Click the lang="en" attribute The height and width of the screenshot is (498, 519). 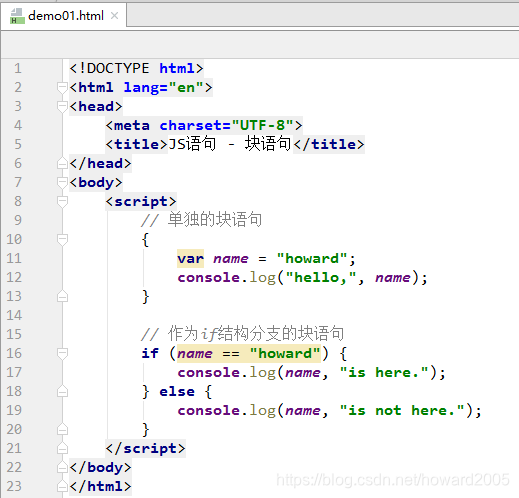(164, 88)
